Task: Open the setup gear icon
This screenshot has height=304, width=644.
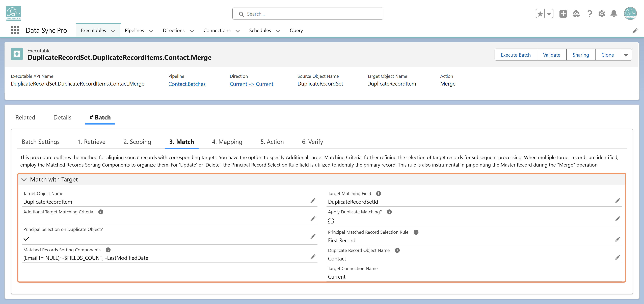Action: tap(602, 13)
